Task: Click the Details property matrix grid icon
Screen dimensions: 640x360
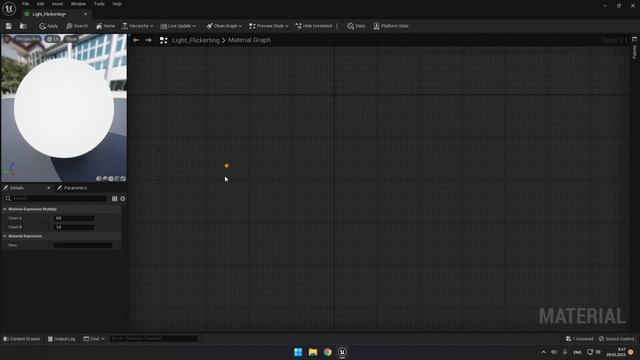Action: tap(115, 199)
